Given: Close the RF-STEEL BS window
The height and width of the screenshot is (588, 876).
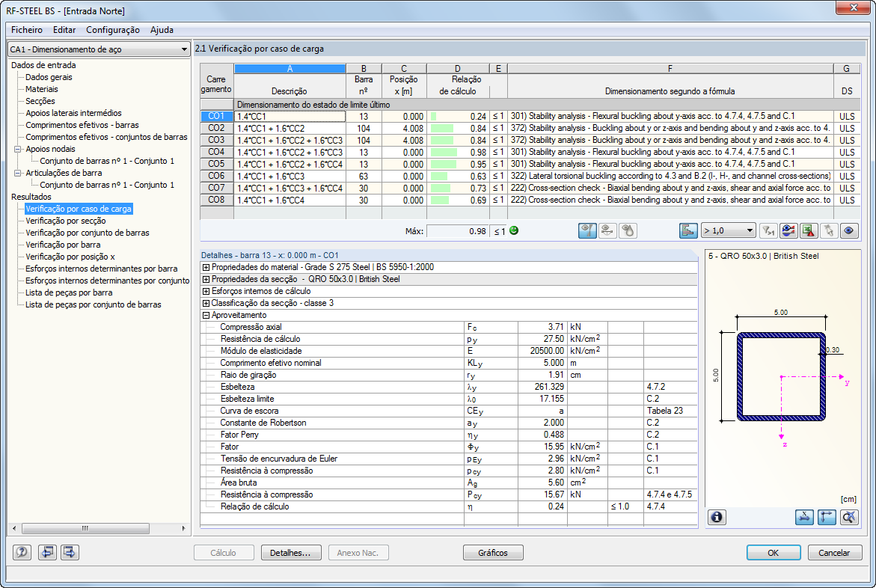Looking at the screenshot, I should [854, 7].
